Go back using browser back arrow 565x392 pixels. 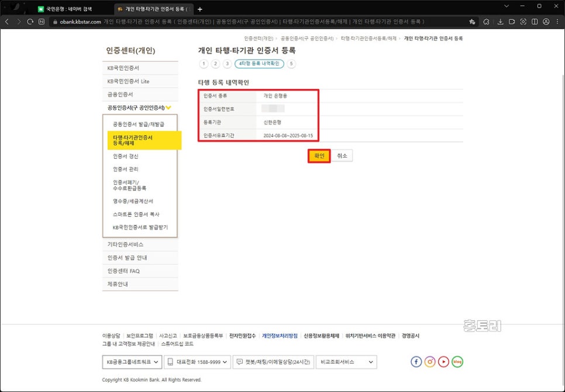[x=7, y=22]
